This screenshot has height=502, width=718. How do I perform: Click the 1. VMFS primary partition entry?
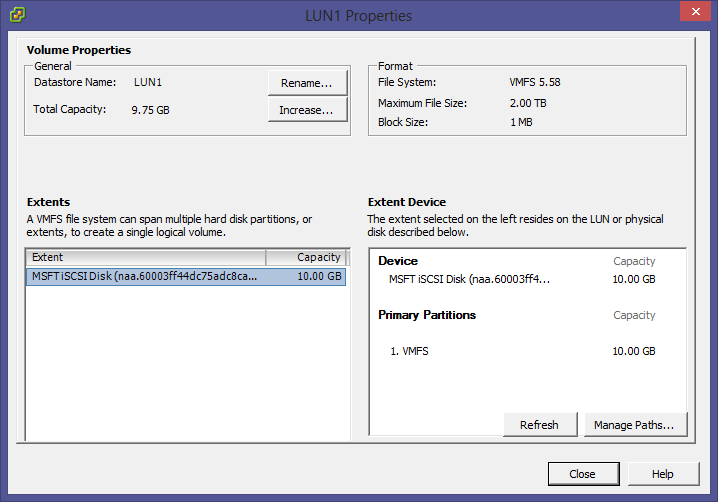coord(409,351)
